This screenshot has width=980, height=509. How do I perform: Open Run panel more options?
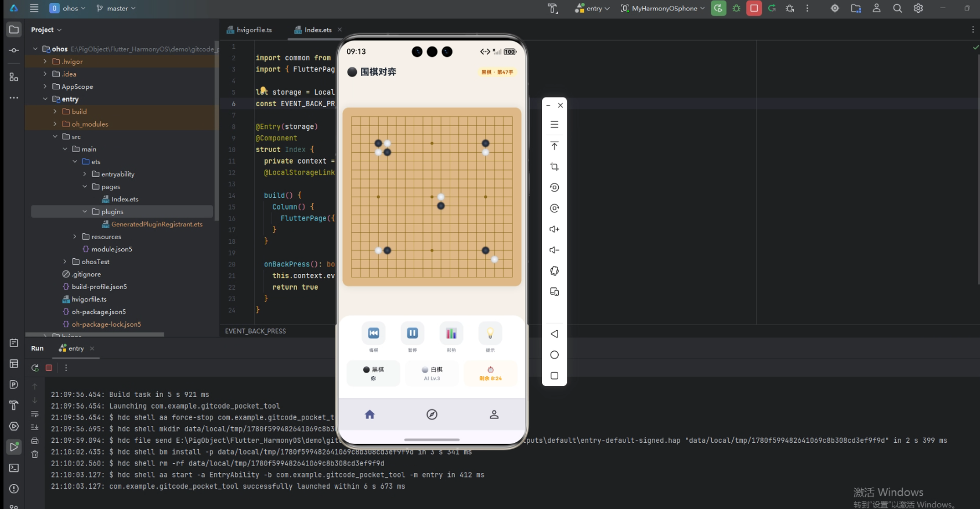tap(66, 368)
